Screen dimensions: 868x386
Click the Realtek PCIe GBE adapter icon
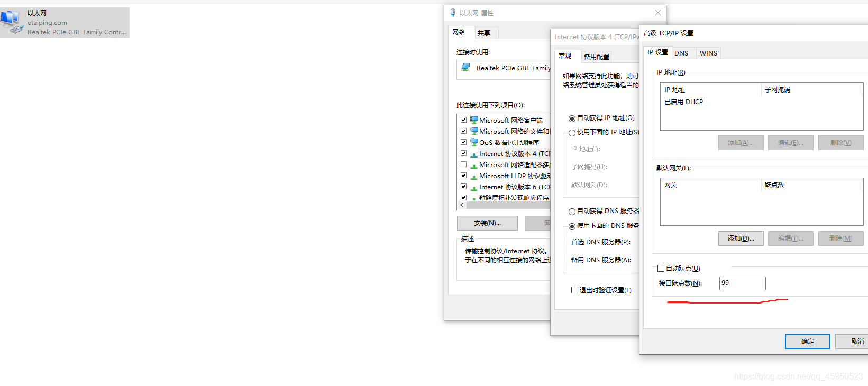465,68
